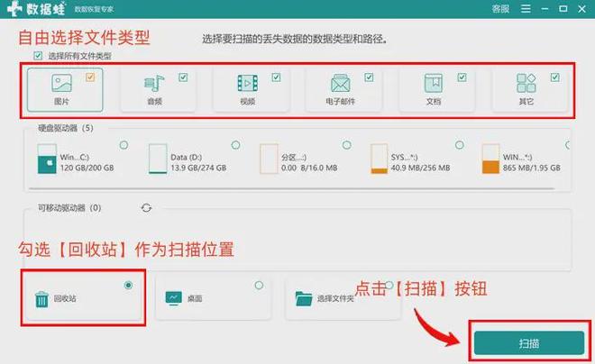Click the 桌面 desktop monitor icon
This screenshot has width=595, height=364.
click(174, 298)
